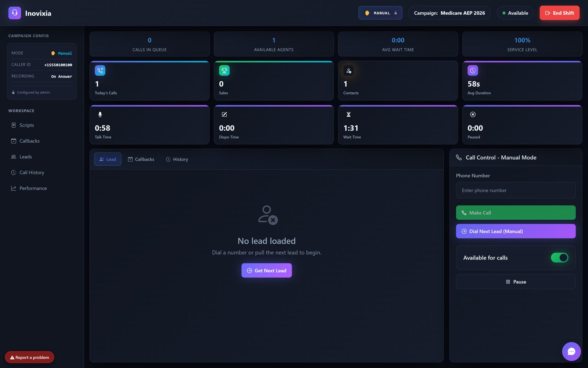Click the Inovixia headset logo icon
588x368 pixels.
pyautogui.click(x=15, y=13)
